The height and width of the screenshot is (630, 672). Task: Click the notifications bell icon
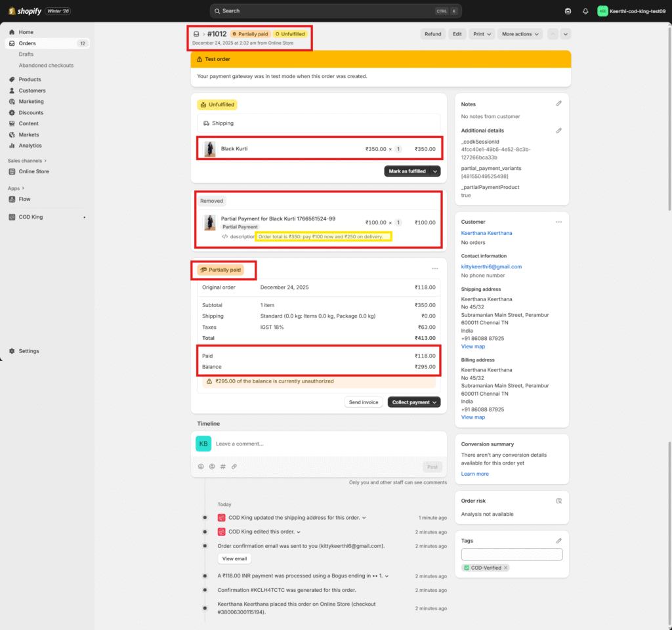pyautogui.click(x=585, y=11)
